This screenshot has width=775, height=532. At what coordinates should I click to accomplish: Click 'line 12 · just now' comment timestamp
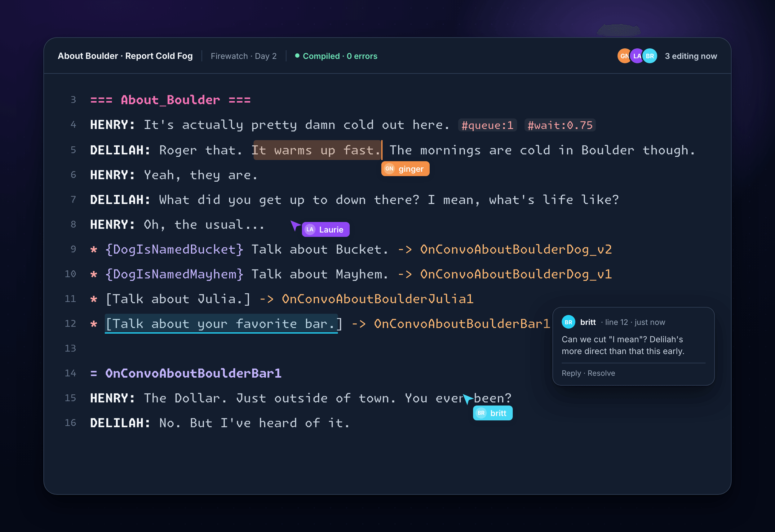(x=635, y=322)
